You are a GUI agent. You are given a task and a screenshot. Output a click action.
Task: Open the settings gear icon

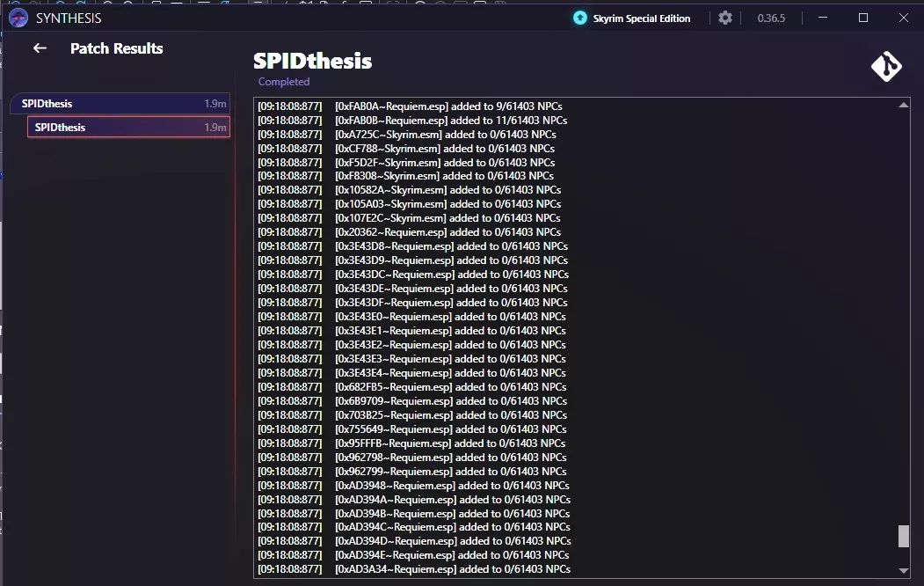pos(724,18)
